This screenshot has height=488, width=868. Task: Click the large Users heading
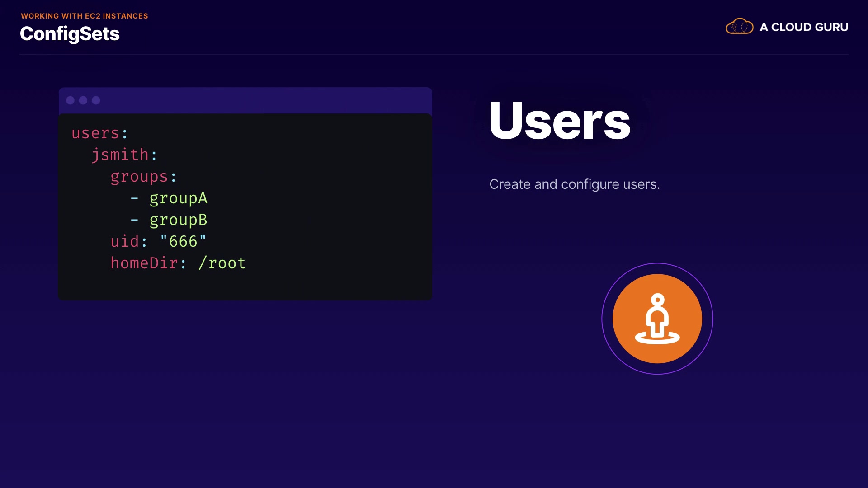tap(559, 121)
